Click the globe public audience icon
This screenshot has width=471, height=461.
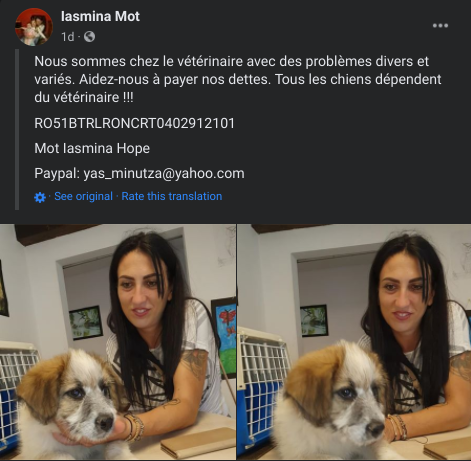tap(89, 36)
